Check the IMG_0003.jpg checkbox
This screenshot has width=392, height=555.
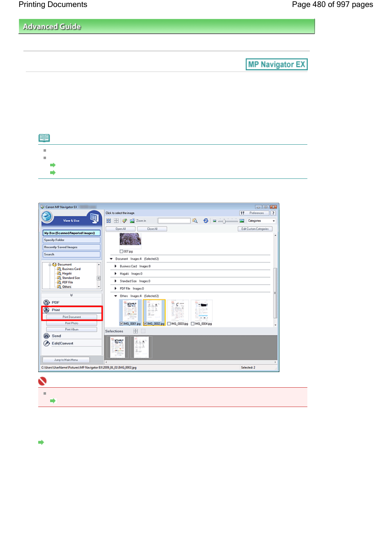169,324
